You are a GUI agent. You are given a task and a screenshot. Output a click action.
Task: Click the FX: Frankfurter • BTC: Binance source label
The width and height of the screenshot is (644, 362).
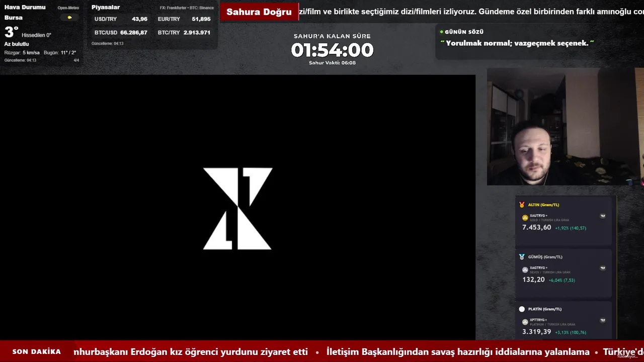point(187,8)
